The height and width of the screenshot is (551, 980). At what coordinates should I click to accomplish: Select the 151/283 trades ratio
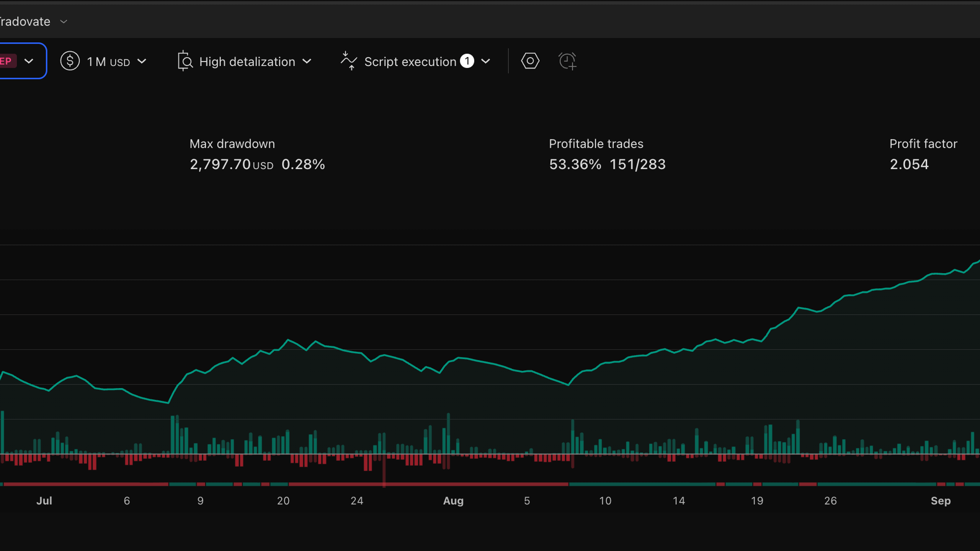[x=638, y=165]
